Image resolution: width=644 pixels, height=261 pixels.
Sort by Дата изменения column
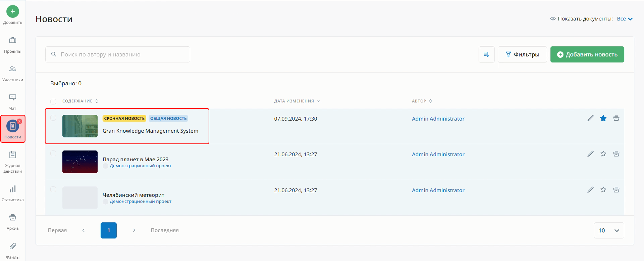[x=297, y=101]
